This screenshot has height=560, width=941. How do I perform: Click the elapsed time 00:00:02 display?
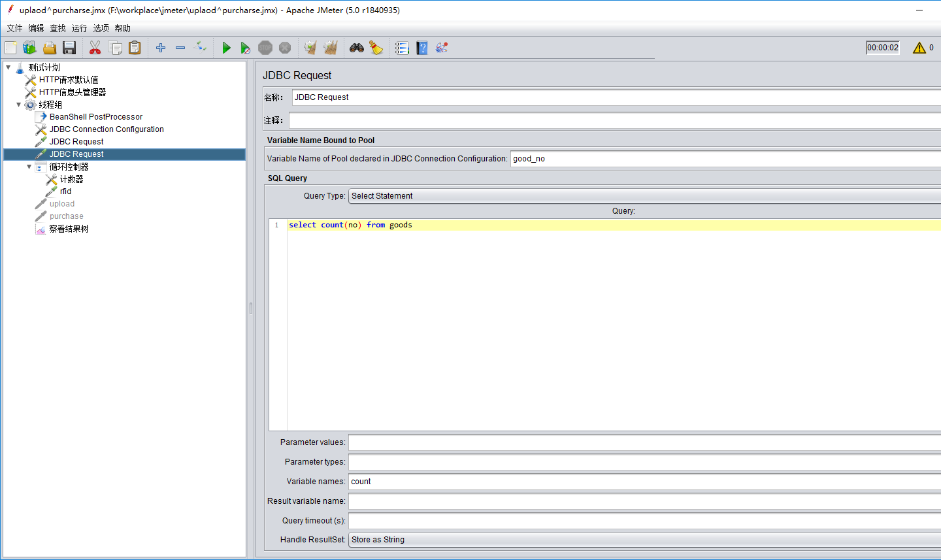click(x=883, y=48)
